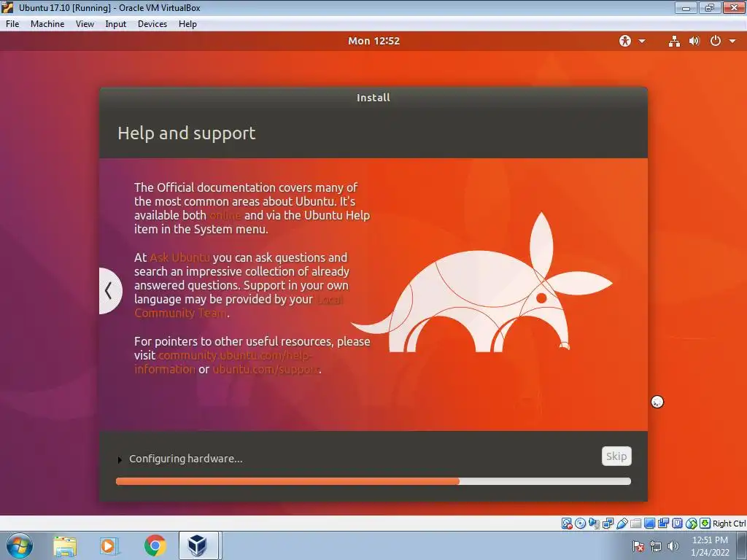Click the green keyboard capture arrow icon
Viewport: 747px width, 560px height.
705,524
